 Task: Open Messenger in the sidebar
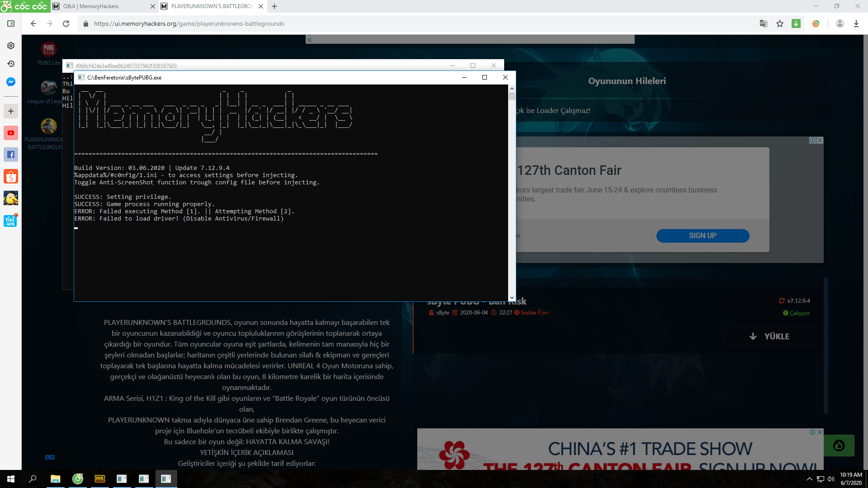click(x=11, y=82)
